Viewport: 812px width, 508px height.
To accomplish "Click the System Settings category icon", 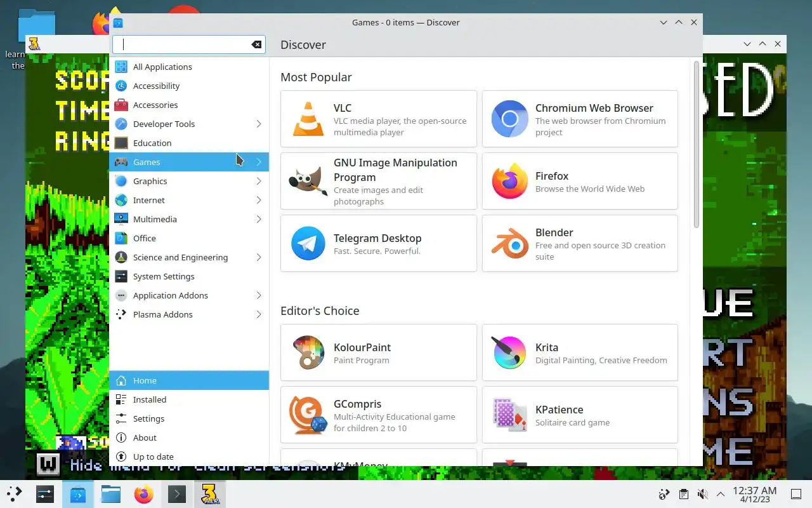I will 121,276.
